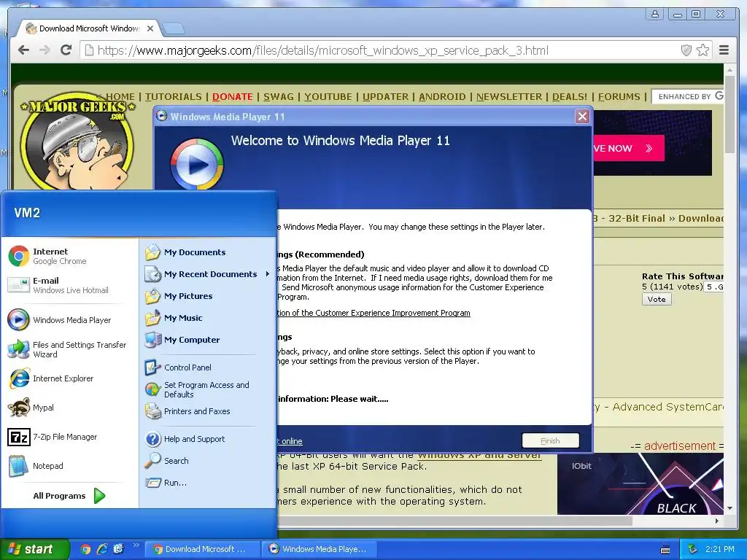Click the shield icon in address bar
Screen dimensions: 747x560
click(x=686, y=50)
